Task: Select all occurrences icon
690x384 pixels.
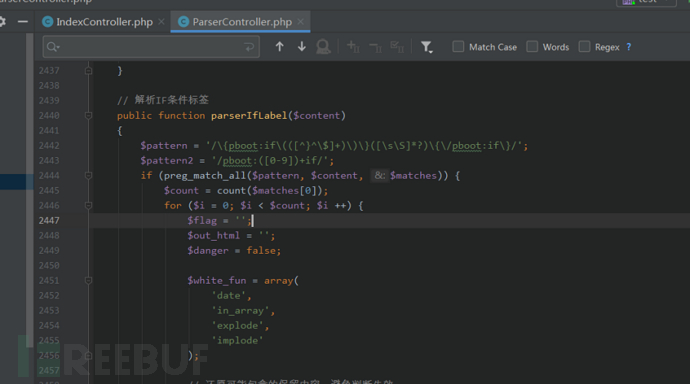Action: [397, 47]
